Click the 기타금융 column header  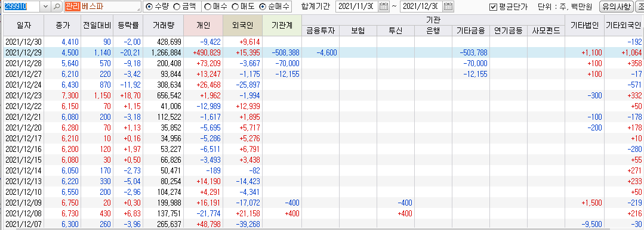tap(471, 30)
